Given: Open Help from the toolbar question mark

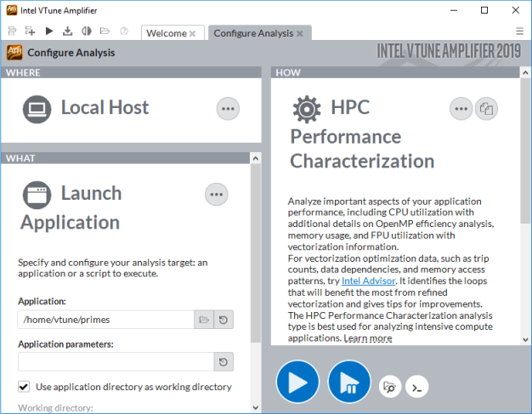Looking at the screenshot, I should [124, 31].
